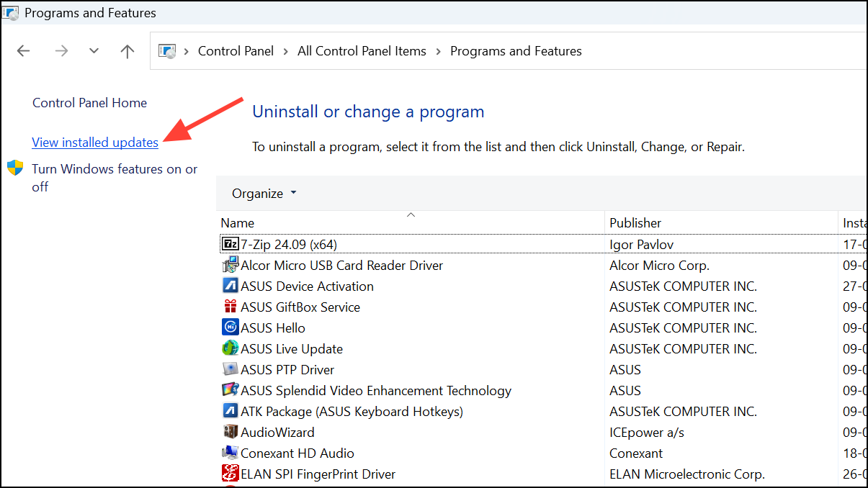Expand the chevron before Control Panel breadcrumb
Screen dimensions: 868x488
187,51
